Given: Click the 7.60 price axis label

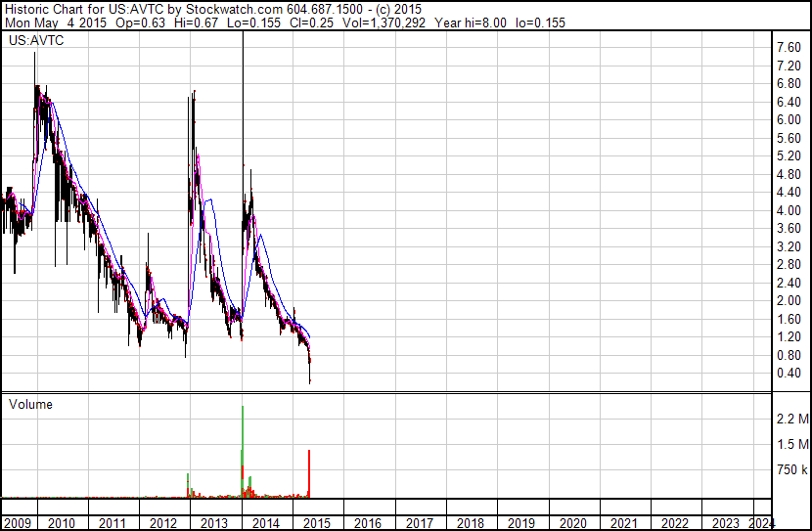Looking at the screenshot, I should pyautogui.click(x=789, y=48).
